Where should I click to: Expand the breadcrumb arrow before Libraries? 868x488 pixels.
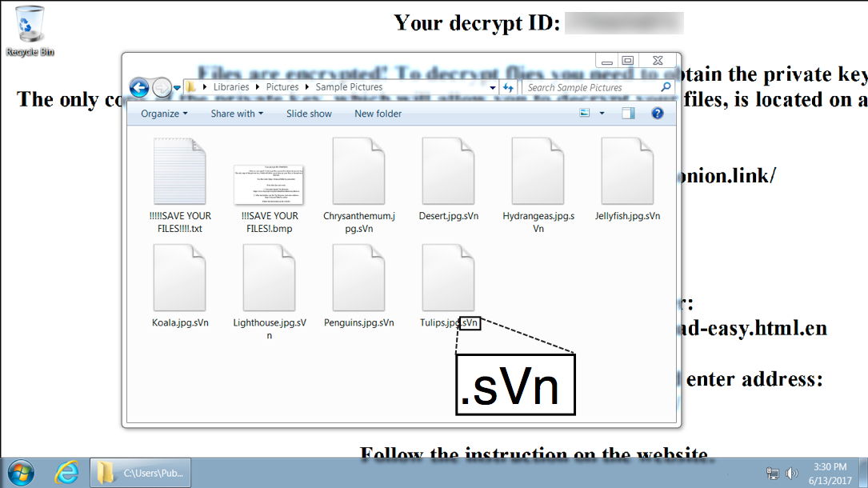pos(205,87)
